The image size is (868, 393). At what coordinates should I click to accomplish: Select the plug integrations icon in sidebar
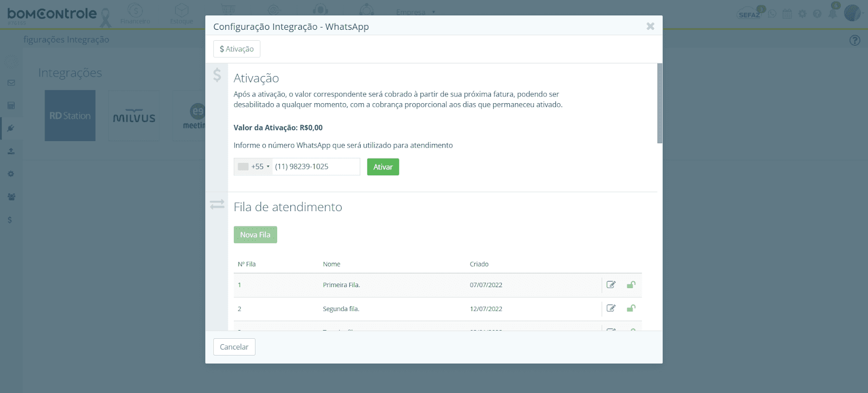pos(11,128)
